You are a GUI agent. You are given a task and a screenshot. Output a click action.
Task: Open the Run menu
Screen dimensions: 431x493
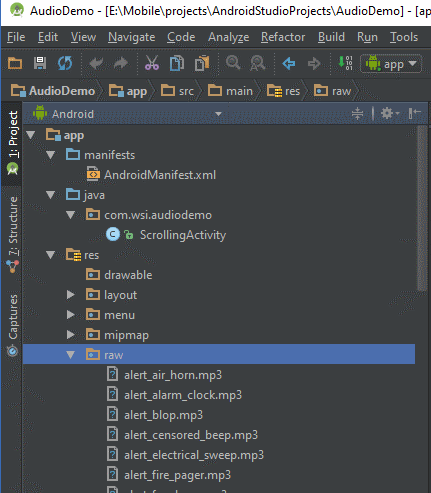coord(367,37)
